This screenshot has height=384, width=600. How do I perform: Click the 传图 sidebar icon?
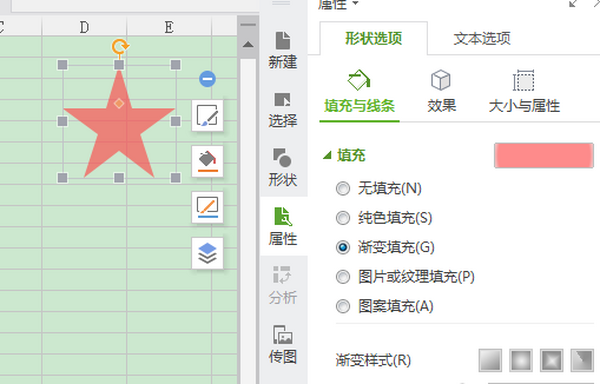point(283,344)
